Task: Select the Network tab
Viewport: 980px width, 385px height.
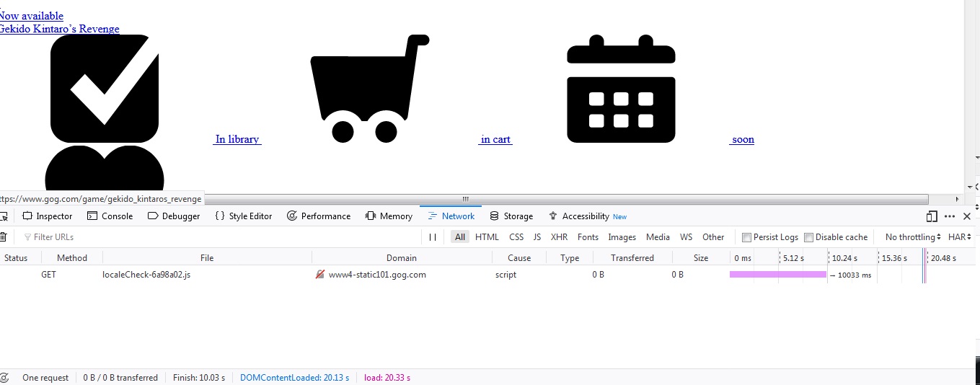Action: click(x=451, y=216)
